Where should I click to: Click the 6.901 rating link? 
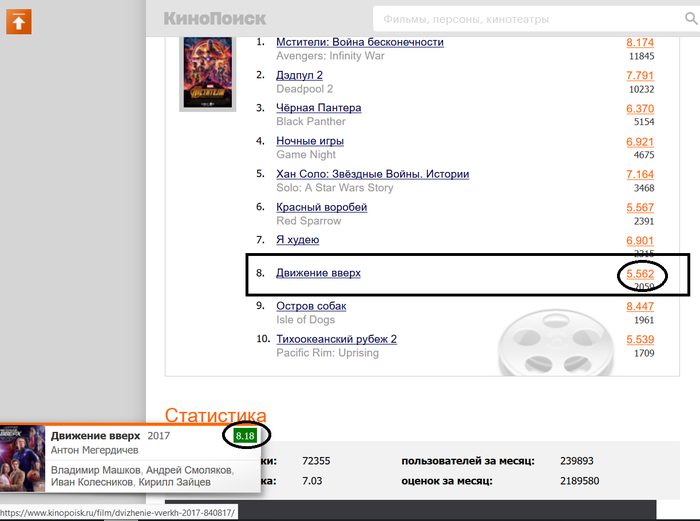[640, 240]
